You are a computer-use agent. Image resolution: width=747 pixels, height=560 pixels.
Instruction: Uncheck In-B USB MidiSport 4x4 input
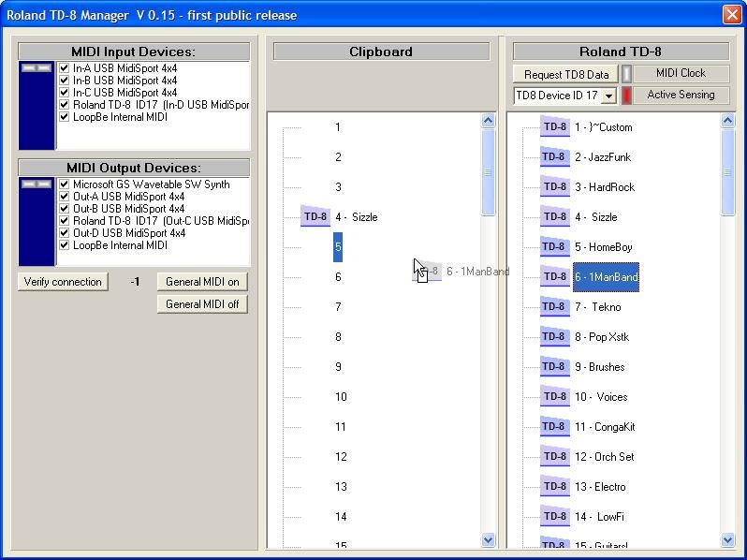pyautogui.click(x=65, y=81)
